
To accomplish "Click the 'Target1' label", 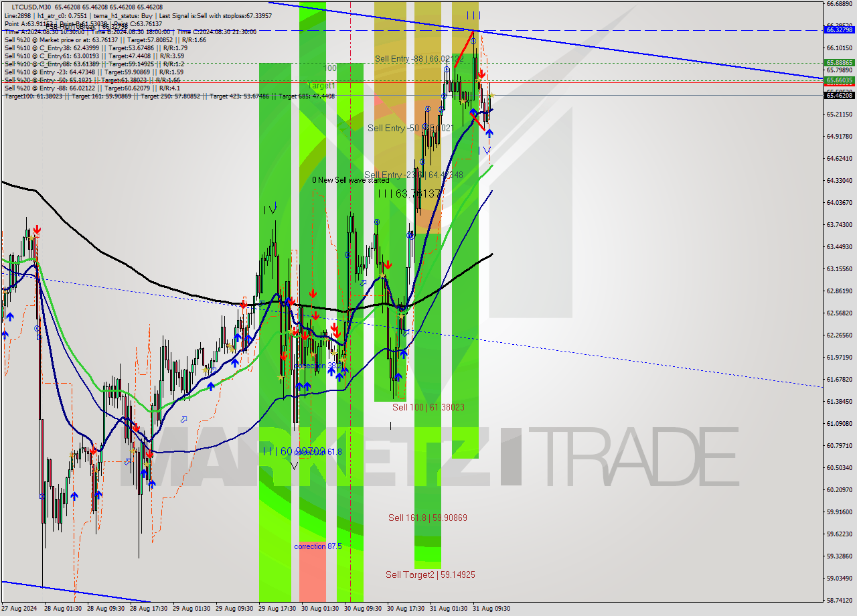I will [x=321, y=86].
